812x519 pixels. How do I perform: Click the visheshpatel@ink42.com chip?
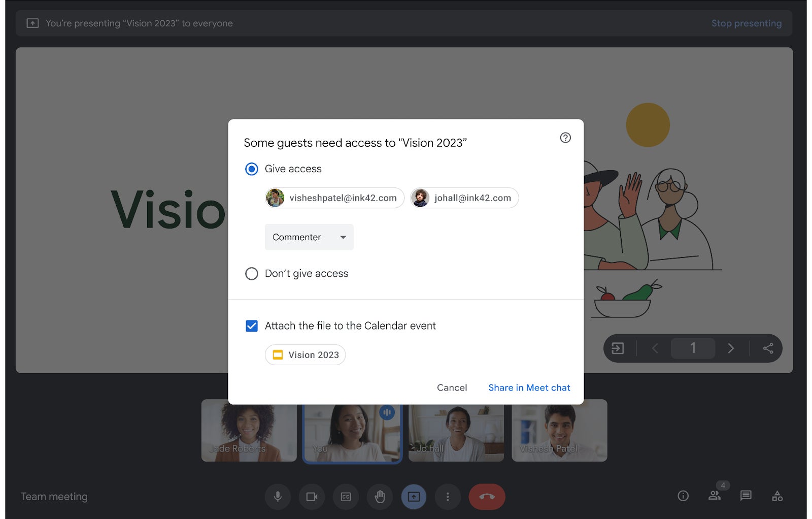click(x=334, y=198)
